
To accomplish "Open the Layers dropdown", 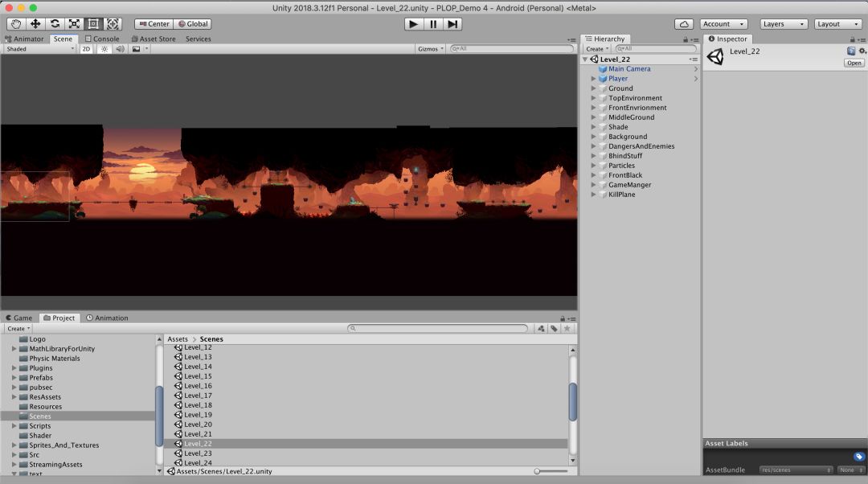I will [784, 24].
